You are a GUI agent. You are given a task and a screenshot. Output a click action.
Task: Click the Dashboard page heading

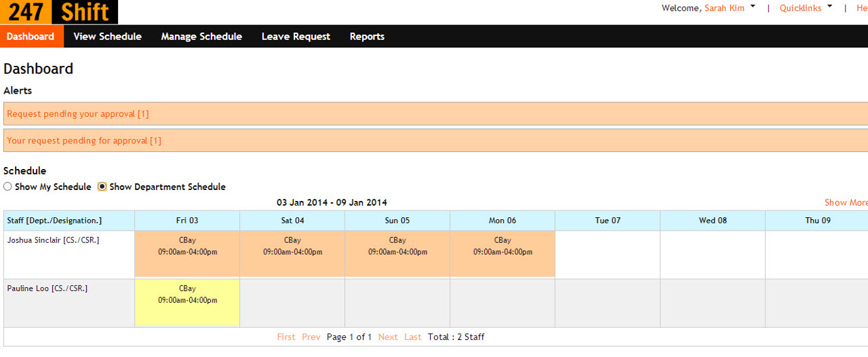click(38, 69)
